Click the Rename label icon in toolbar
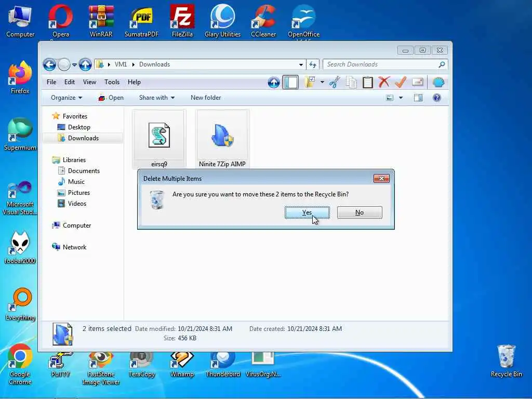Screen dimensions: 532x399 (x=417, y=82)
